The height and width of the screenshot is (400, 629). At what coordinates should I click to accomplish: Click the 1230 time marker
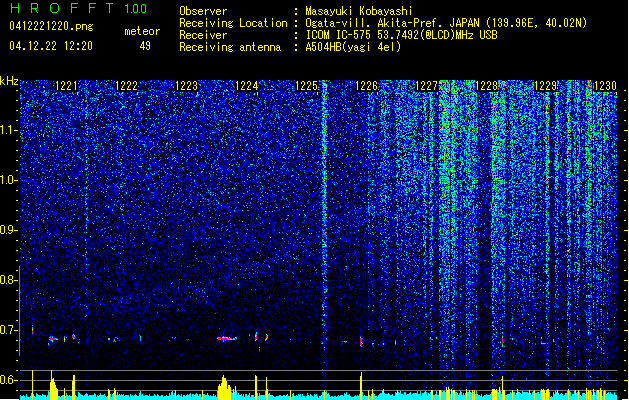(x=605, y=86)
